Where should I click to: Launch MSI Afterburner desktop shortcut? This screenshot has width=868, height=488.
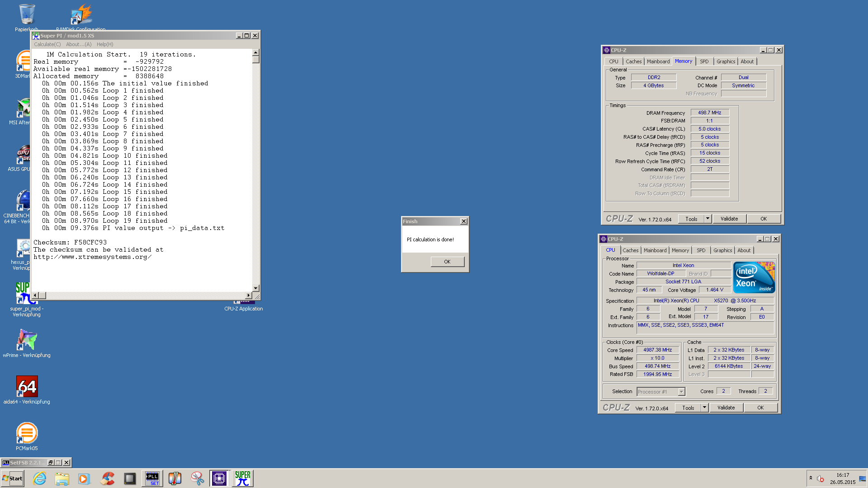click(x=20, y=111)
